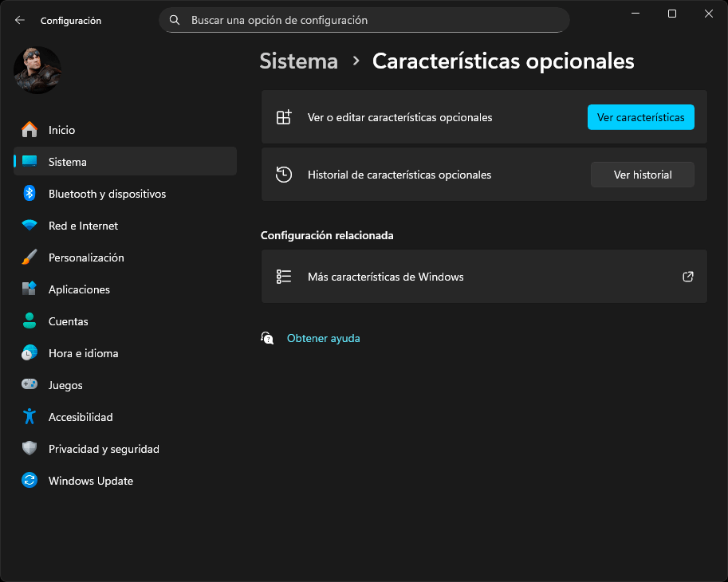
Task: Open Bluetooth y dispositivos via its Bluetooth icon
Action: pos(30,193)
